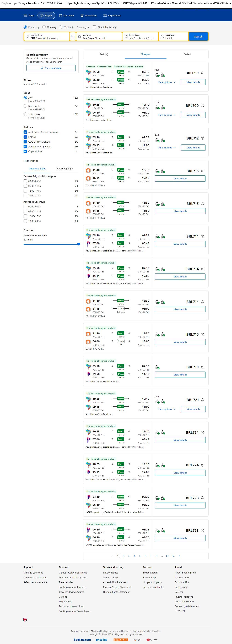The height and width of the screenshot is (644, 232).
Task: Click the calendar icon in the Travel dates field
Action: tap(126, 36)
